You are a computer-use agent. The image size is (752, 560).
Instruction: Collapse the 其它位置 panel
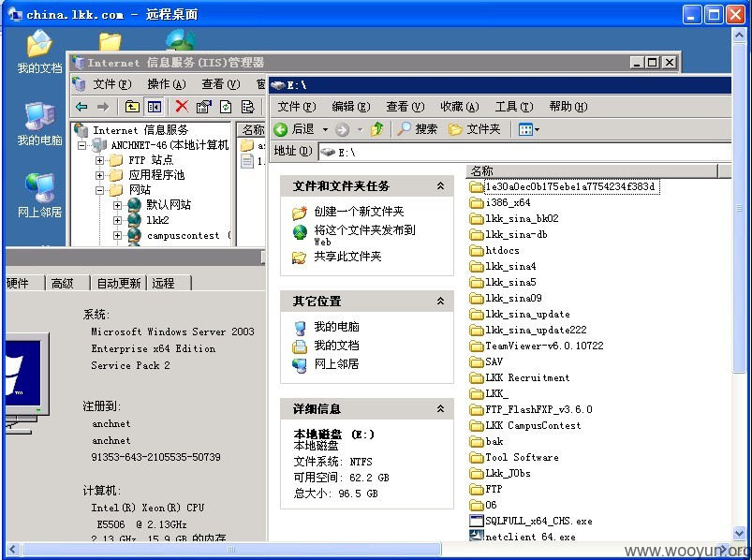pos(440,302)
